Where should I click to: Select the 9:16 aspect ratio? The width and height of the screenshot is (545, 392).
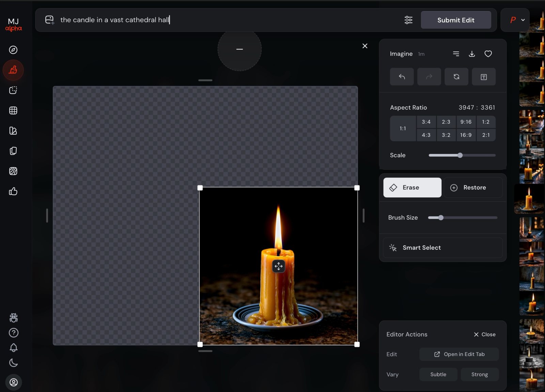466,122
